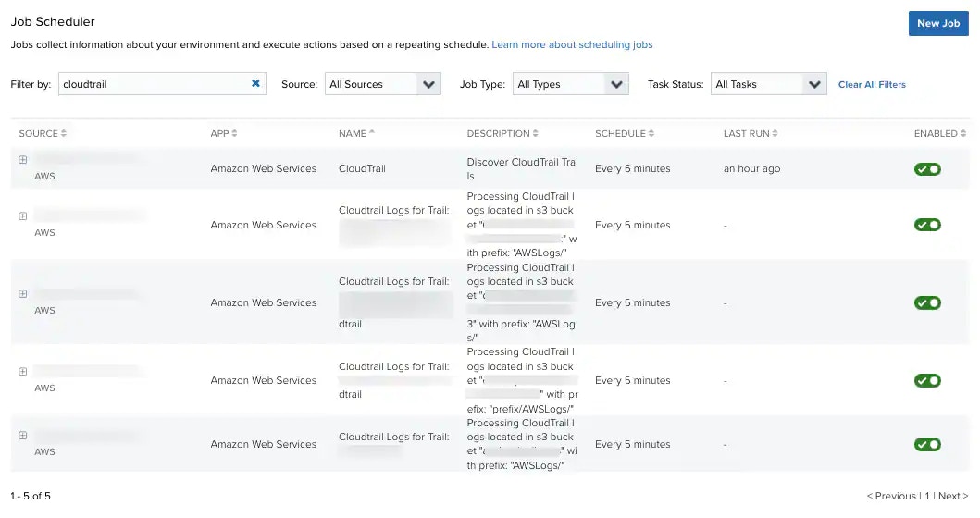Screen dimensions: 980x518
Task: Sort table by App column
Action: 224,133
